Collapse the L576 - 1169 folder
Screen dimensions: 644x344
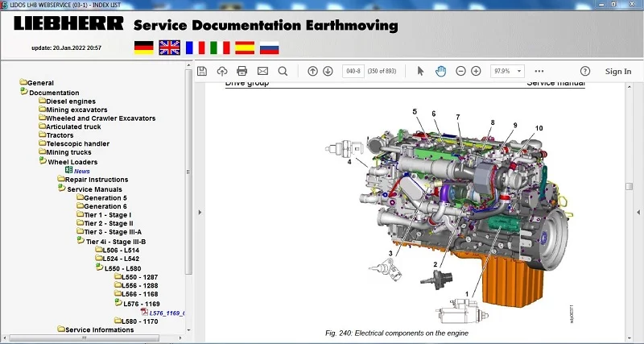point(138,304)
